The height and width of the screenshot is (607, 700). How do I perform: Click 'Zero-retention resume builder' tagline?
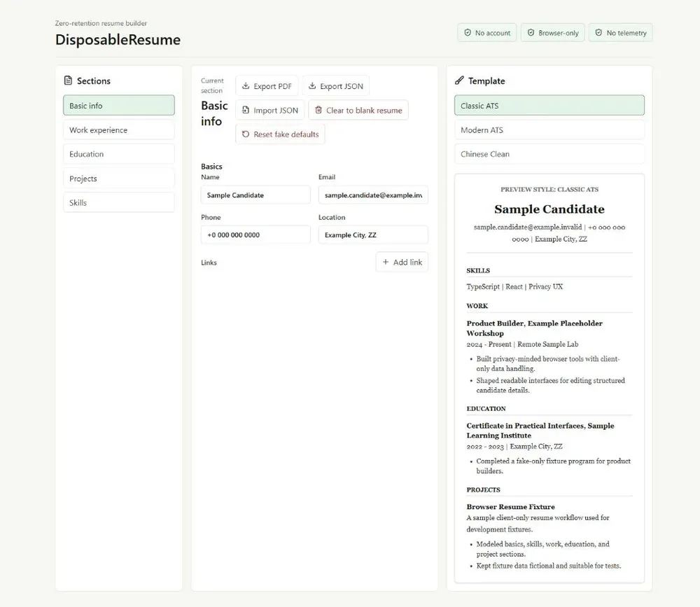click(101, 23)
